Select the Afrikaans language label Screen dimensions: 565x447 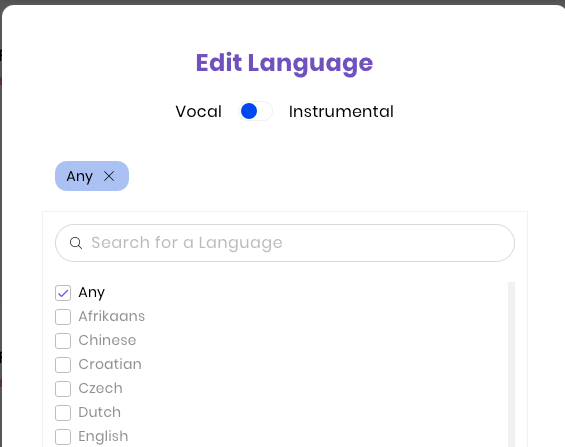(112, 316)
